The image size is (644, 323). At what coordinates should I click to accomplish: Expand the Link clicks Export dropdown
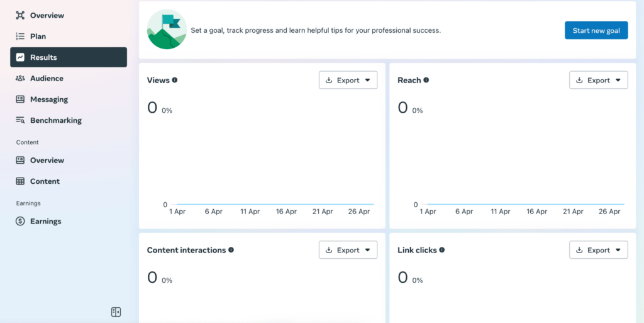coord(598,250)
